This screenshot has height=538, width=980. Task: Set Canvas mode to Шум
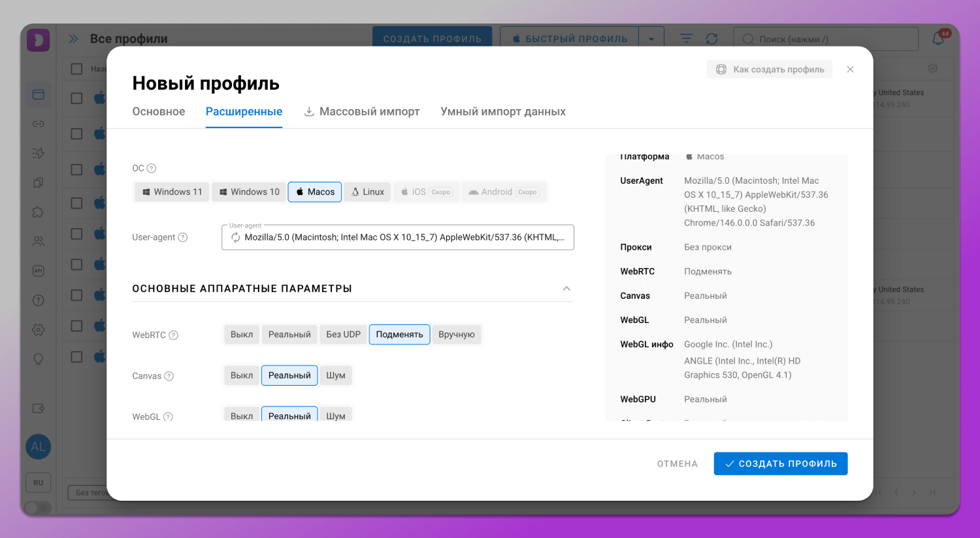click(x=336, y=376)
